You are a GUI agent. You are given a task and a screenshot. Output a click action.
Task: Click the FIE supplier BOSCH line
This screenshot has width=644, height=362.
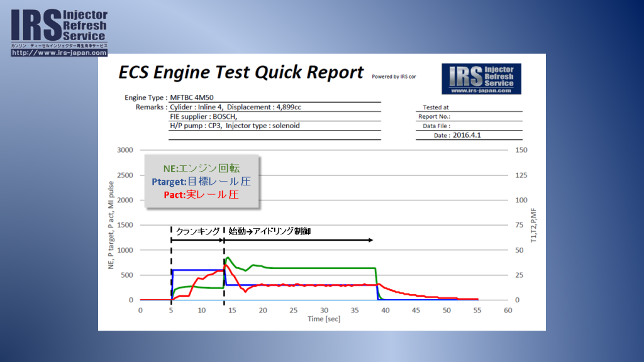(x=204, y=116)
